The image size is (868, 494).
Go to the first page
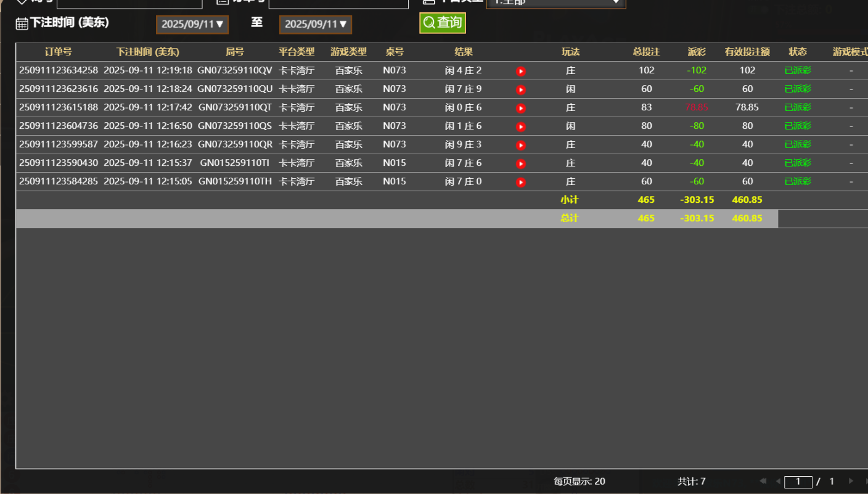[763, 481]
